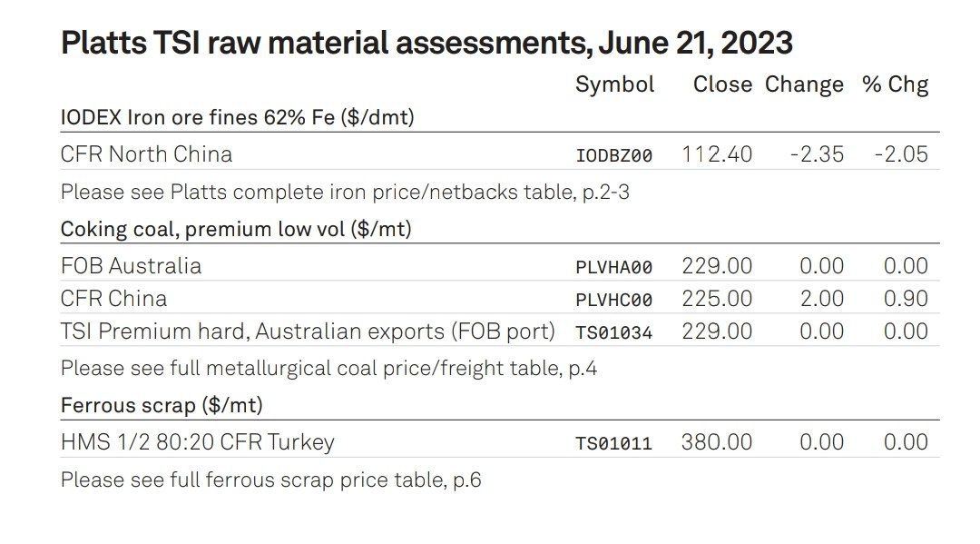Open the full metallurgical coal price/freight table reference
Viewport: 980px width, 544px height.
click(328, 368)
